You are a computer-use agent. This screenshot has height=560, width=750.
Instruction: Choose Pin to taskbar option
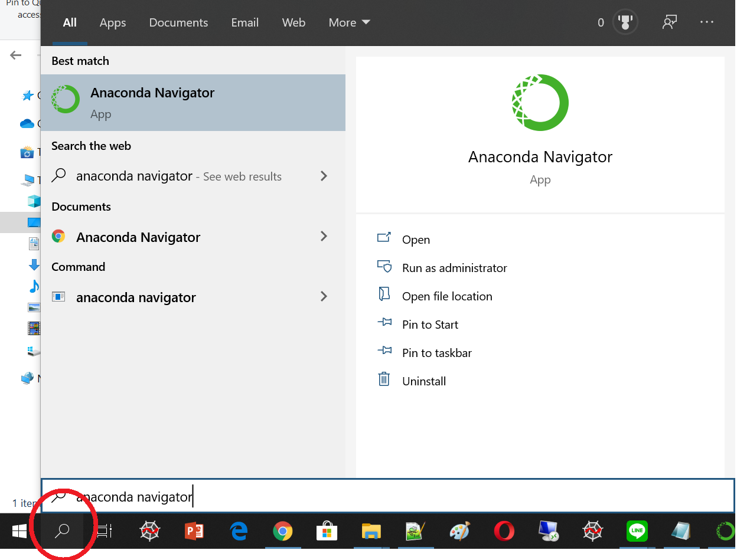click(x=436, y=353)
